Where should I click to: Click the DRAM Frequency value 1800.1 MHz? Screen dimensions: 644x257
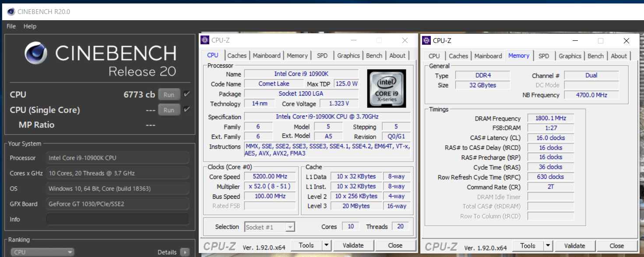pos(550,118)
